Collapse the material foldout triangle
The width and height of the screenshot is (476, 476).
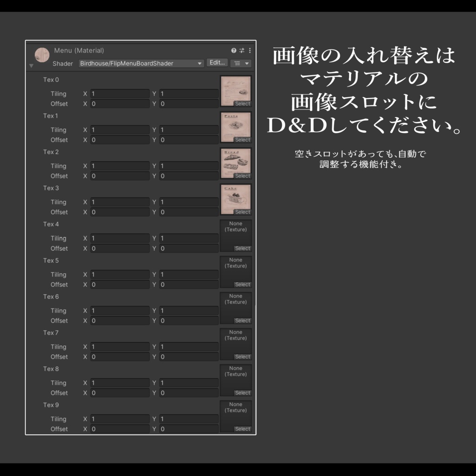(31, 66)
